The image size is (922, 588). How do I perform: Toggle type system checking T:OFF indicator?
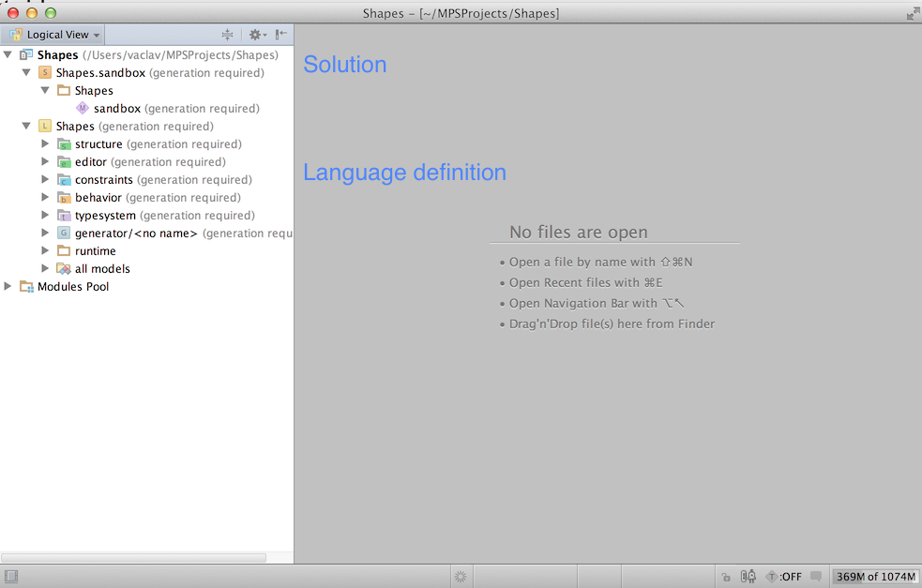click(783, 577)
